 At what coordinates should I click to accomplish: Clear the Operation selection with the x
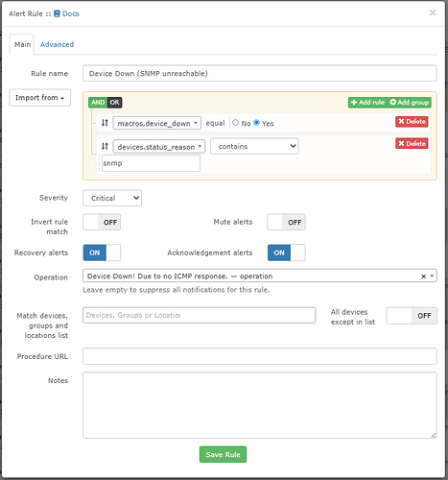[x=423, y=276]
